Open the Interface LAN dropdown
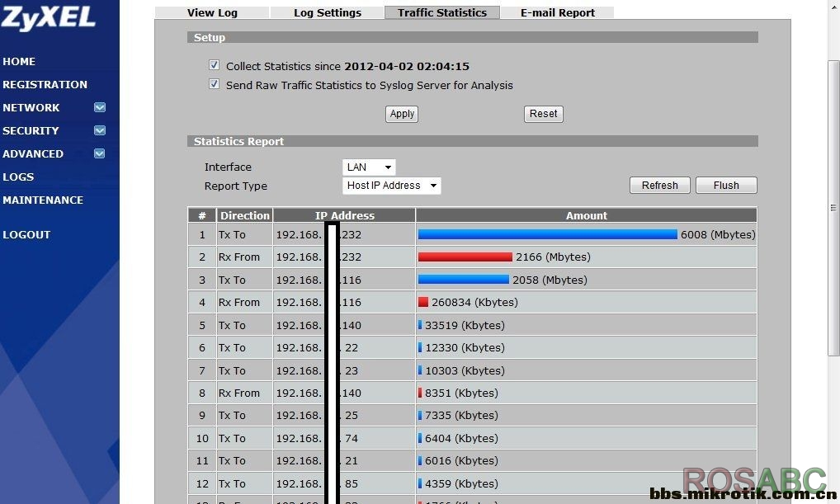Screen dimensions: 840x504 (x=369, y=167)
